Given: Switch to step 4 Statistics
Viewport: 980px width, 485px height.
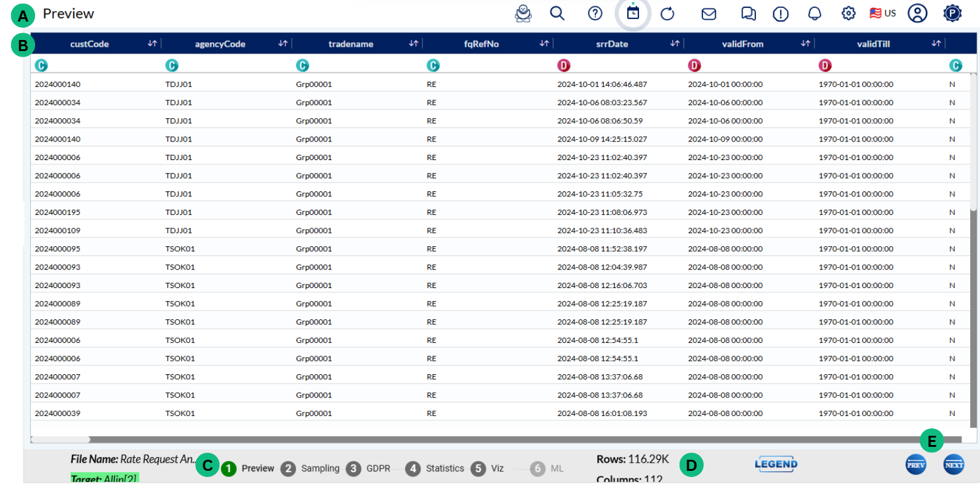Looking at the screenshot, I should point(435,468).
